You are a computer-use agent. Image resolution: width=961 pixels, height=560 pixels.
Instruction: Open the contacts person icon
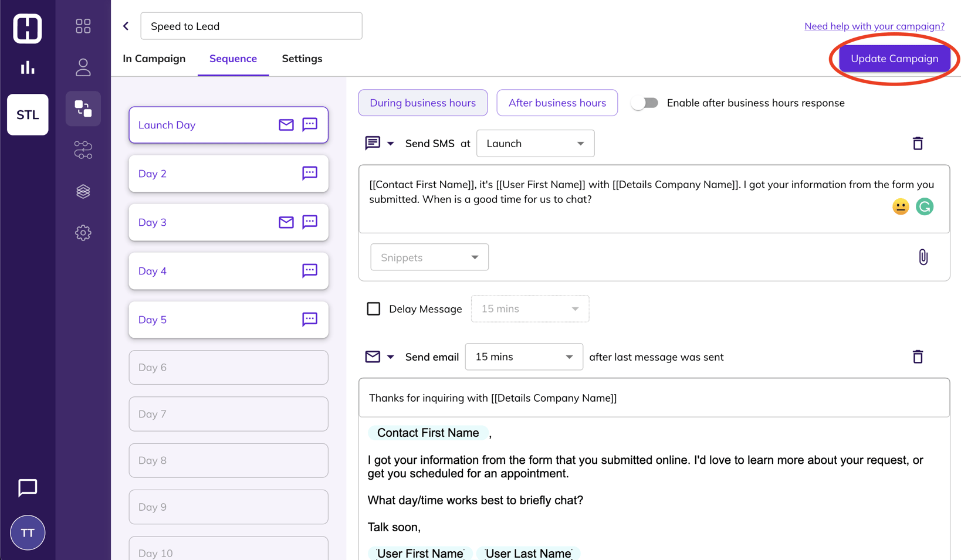(x=83, y=67)
